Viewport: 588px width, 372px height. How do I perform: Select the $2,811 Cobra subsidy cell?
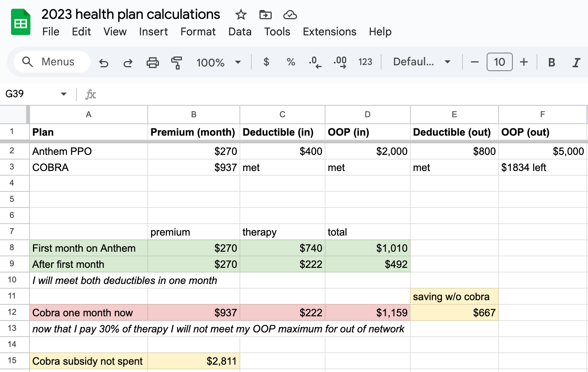pos(194,361)
